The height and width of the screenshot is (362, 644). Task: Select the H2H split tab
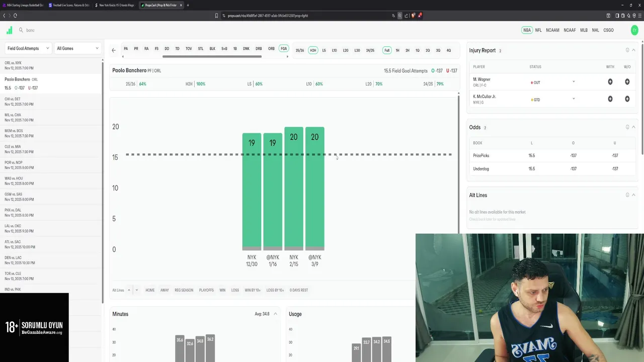[x=313, y=50]
